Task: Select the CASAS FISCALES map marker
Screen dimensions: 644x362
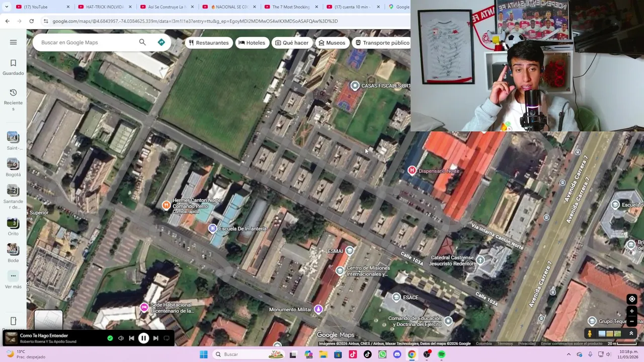Action: 355,85
